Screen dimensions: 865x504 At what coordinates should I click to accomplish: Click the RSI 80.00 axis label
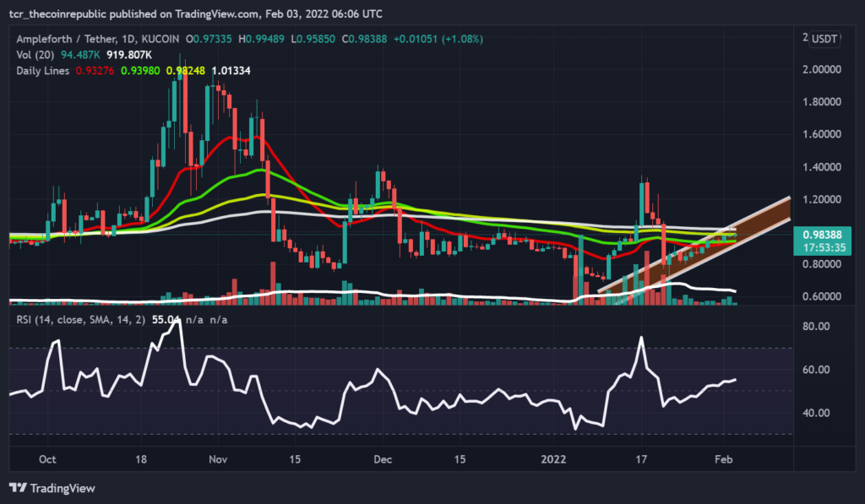(x=816, y=327)
